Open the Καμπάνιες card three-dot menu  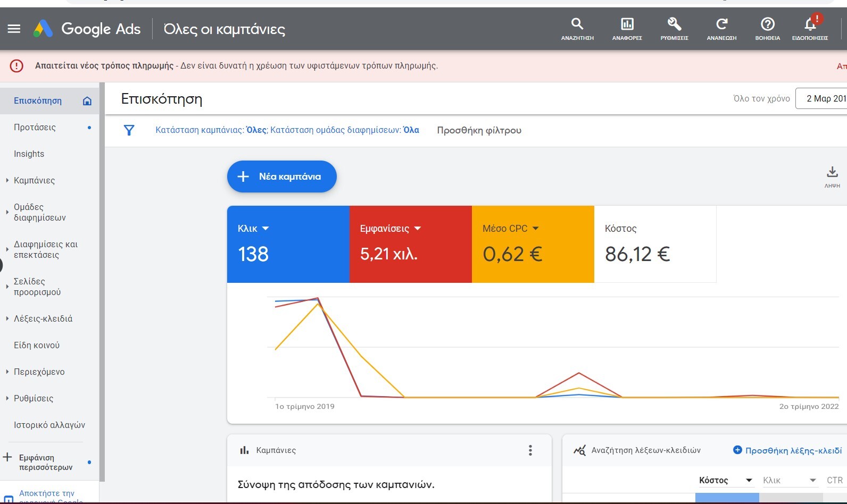point(530,450)
